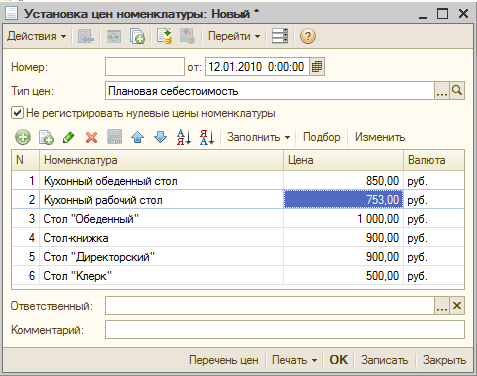
Task: Maximize the Установка цен номенклатуры window
Action: [443, 14]
